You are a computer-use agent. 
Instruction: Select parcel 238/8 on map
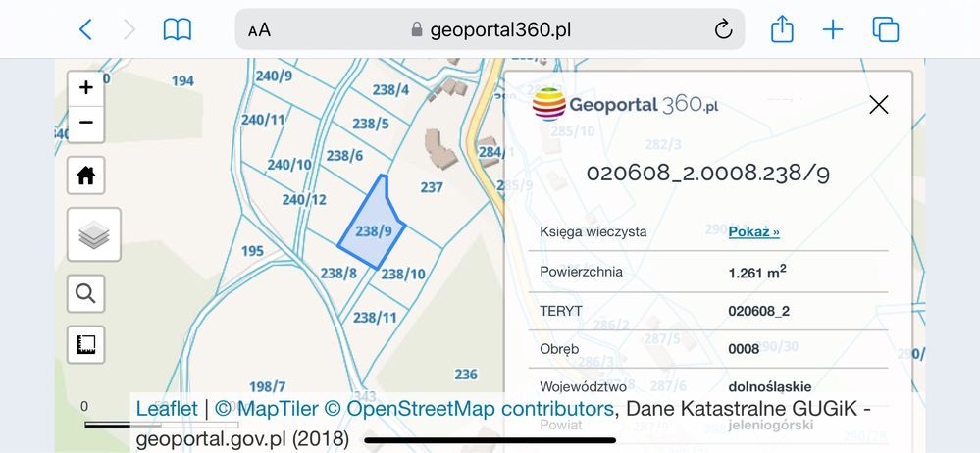pyautogui.click(x=338, y=273)
